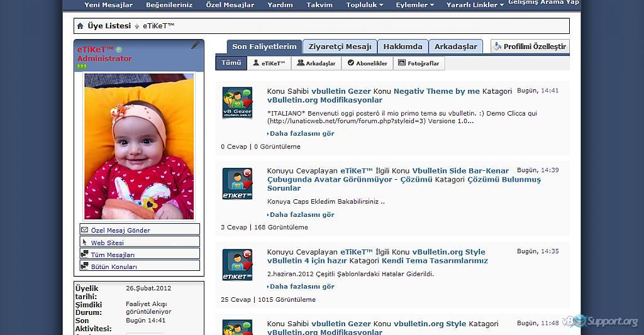Click the customize icon next to Profilimi Özelleştir
This screenshot has height=335, width=644.
(497, 47)
